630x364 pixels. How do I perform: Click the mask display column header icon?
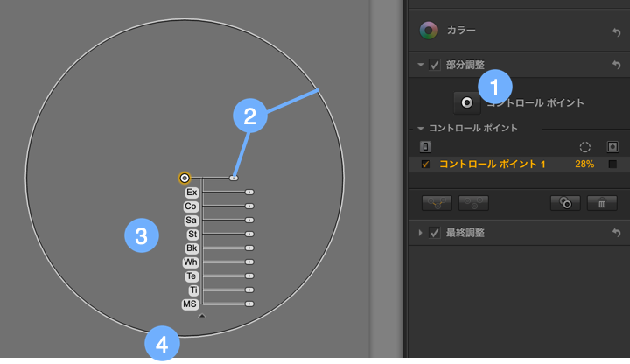coord(612,147)
